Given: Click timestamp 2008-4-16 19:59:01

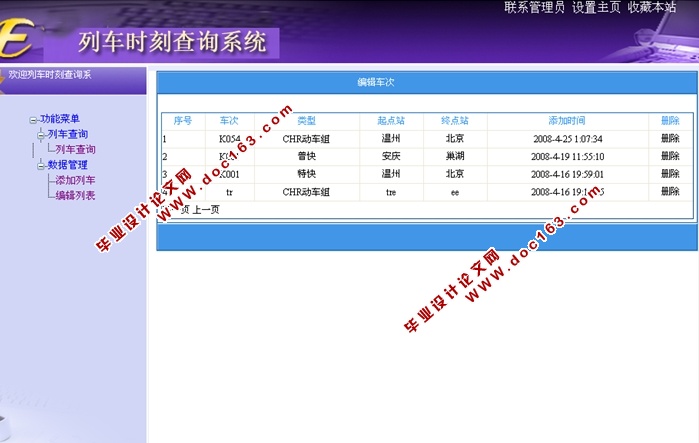Looking at the screenshot, I should click(x=567, y=174).
